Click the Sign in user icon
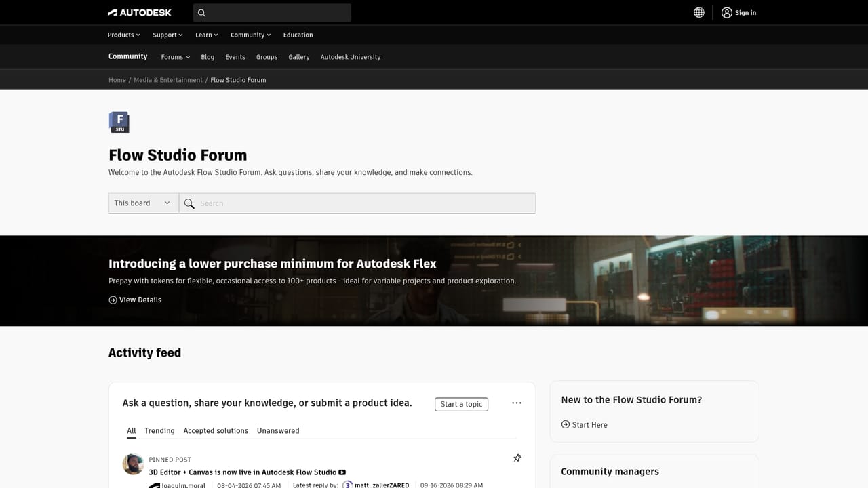 pyautogui.click(x=727, y=12)
